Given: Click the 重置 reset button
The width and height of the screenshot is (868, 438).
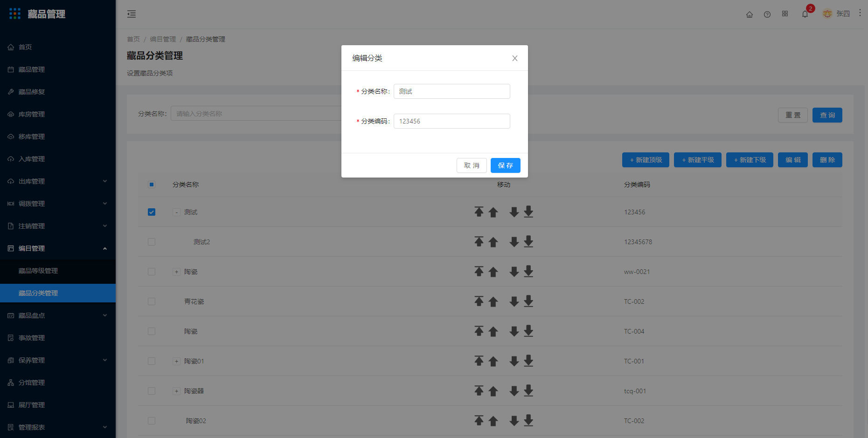Looking at the screenshot, I should point(793,115).
